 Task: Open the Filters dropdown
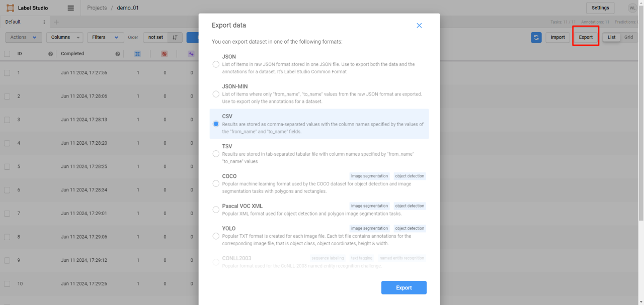(x=105, y=37)
